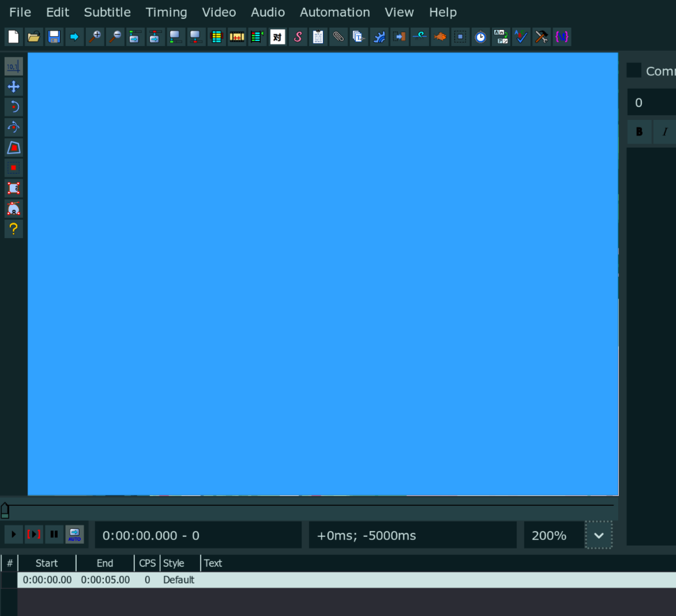Open Timing Post-Processor with the clock icon

point(480,37)
